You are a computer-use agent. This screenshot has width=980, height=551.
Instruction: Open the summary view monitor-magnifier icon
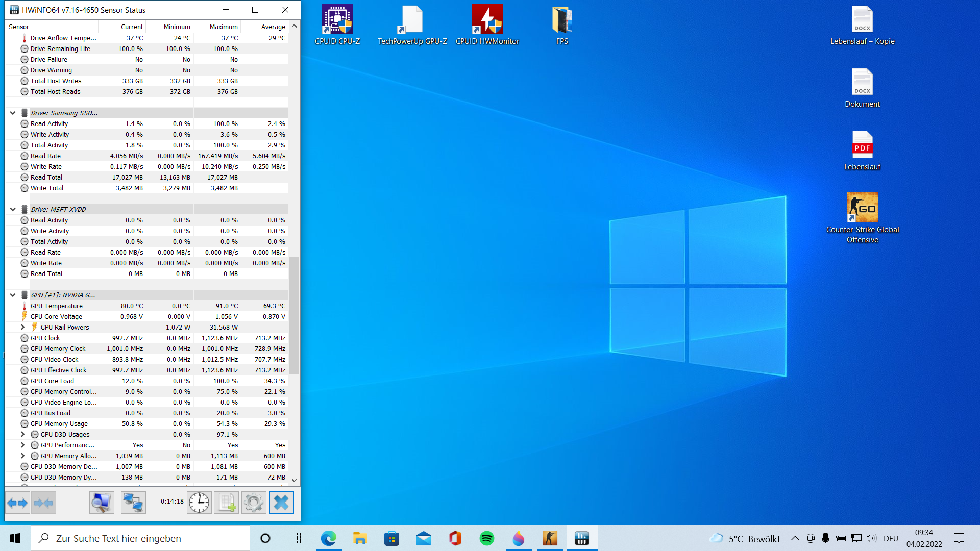(x=102, y=503)
